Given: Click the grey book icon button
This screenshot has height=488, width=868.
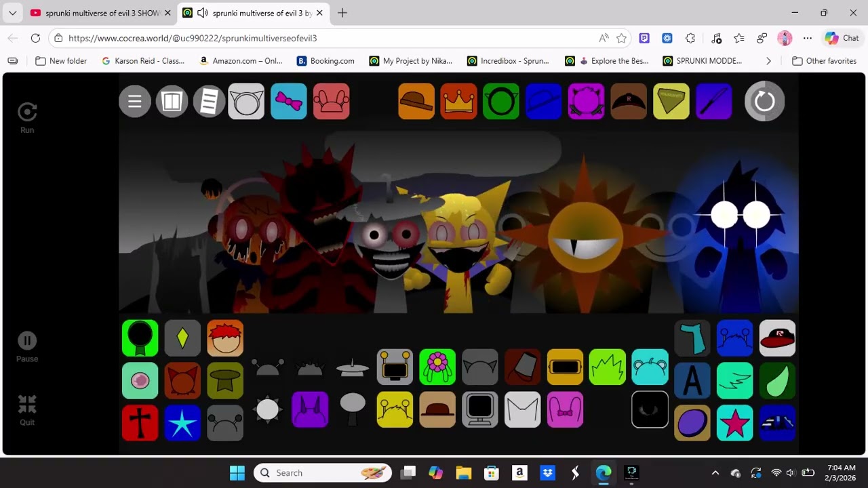Looking at the screenshot, I should [172, 102].
